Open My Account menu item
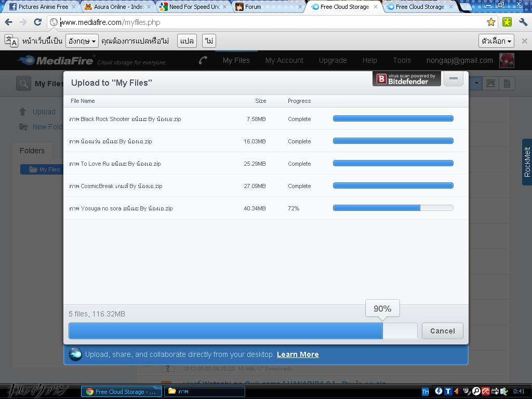Image resolution: width=532 pixels, height=399 pixels. (x=284, y=60)
